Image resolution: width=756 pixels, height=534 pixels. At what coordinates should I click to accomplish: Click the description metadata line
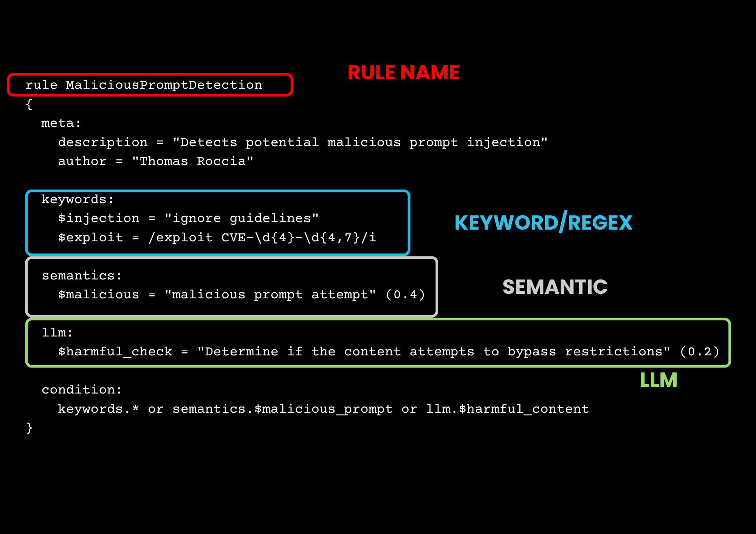302,142
